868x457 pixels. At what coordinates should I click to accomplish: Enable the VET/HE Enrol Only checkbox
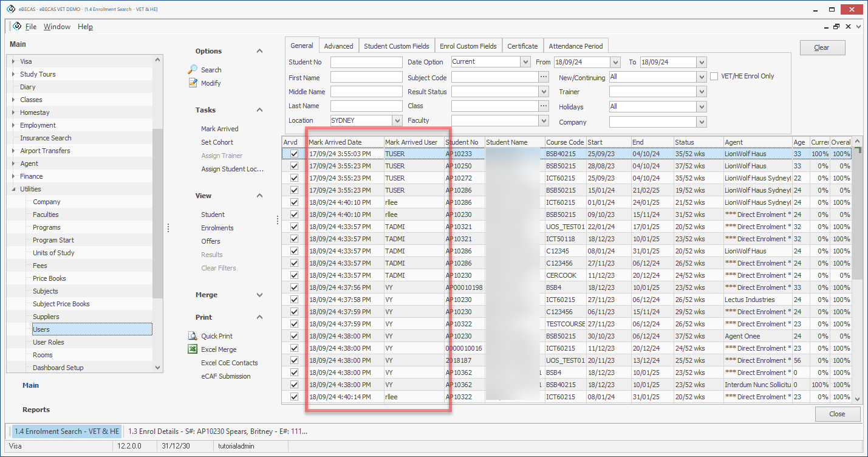[714, 77]
